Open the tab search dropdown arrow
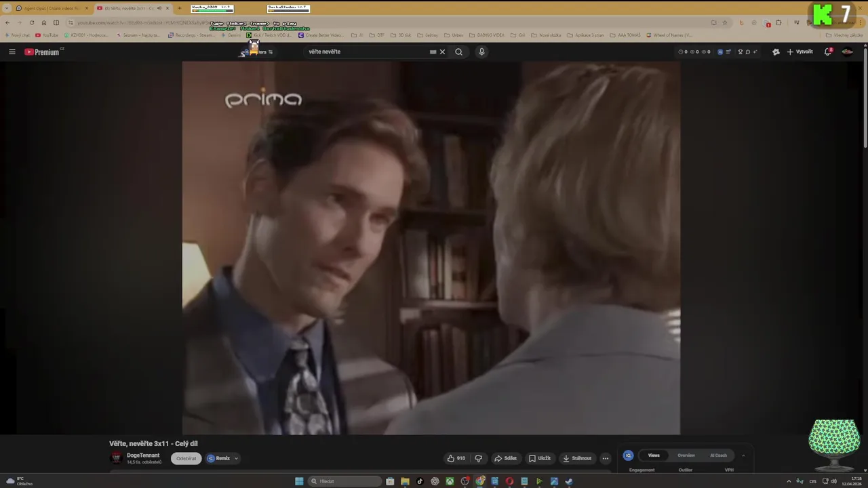868x488 pixels. (6, 8)
